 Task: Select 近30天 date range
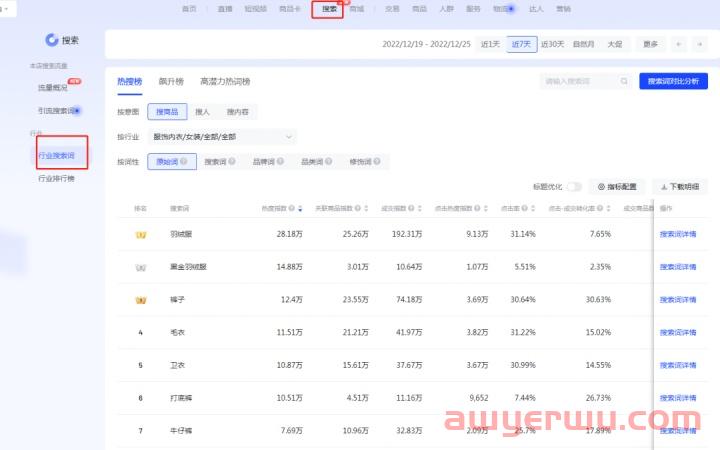point(553,44)
